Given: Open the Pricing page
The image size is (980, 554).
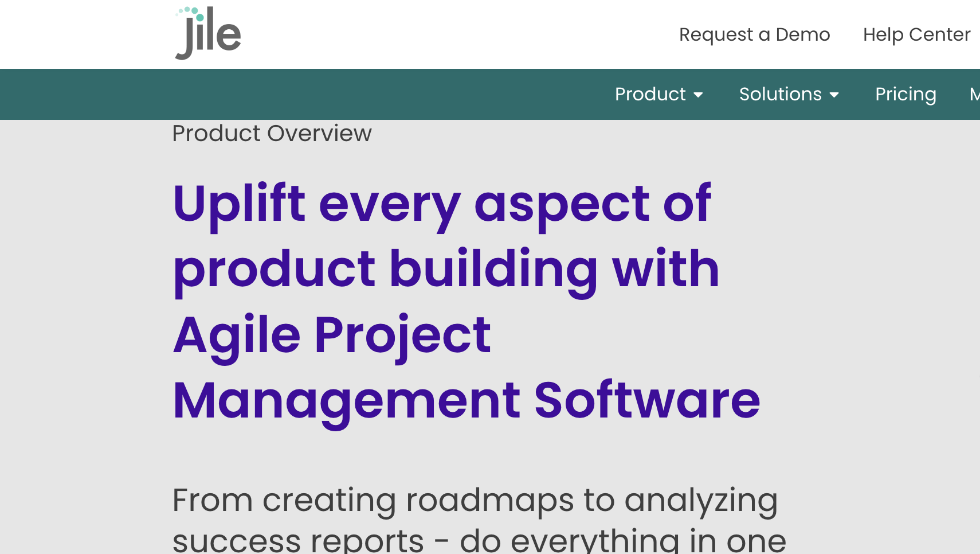Looking at the screenshot, I should click(905, 94).
